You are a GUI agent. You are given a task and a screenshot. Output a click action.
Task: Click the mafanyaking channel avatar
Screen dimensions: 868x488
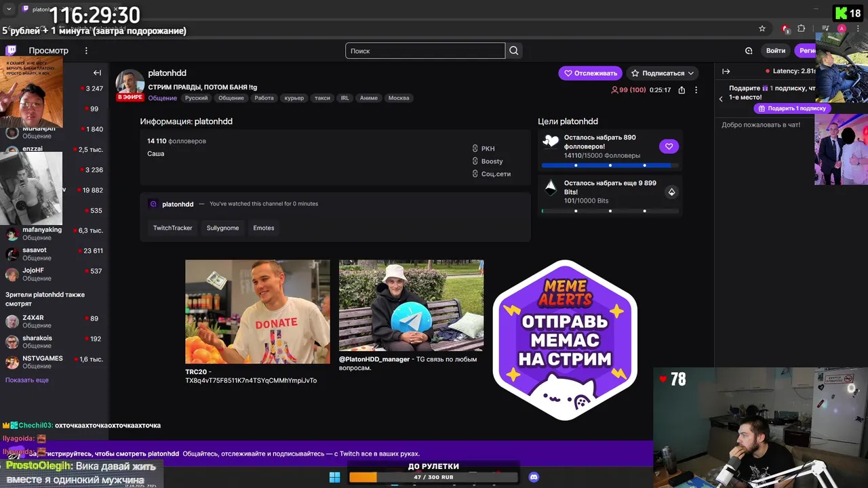tap(12, 234)
